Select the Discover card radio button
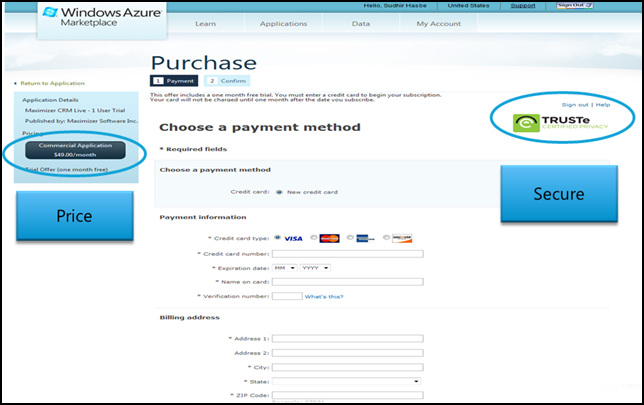The height and width of the screenshot is (405, 644). coord(386,237)
